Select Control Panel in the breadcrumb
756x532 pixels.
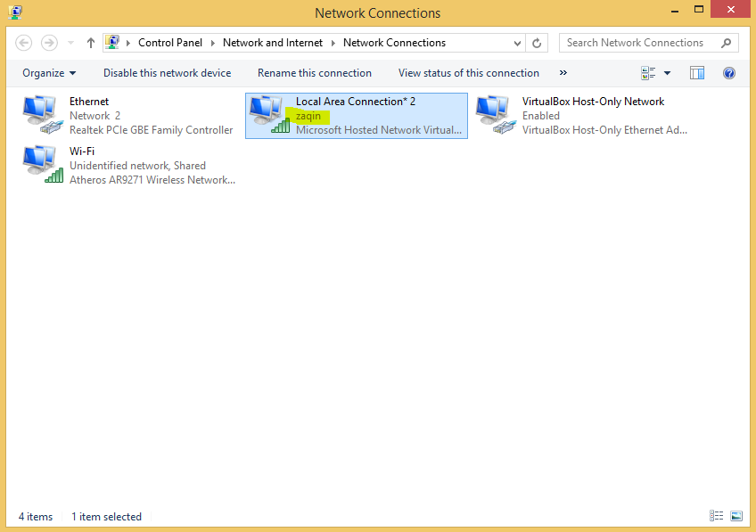pyautogui.click(x=170, y=43)
